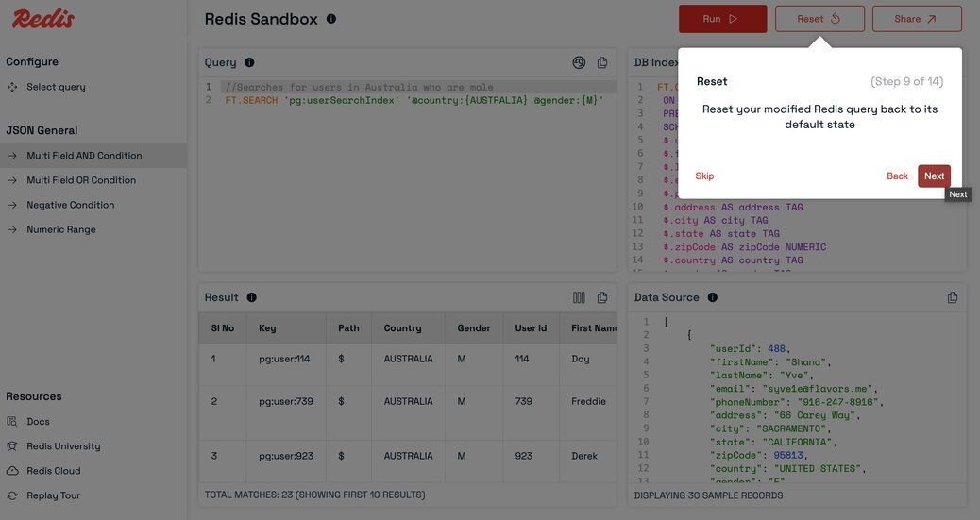
Task: Open Select query in Configure section
Action: pos(56,87)
